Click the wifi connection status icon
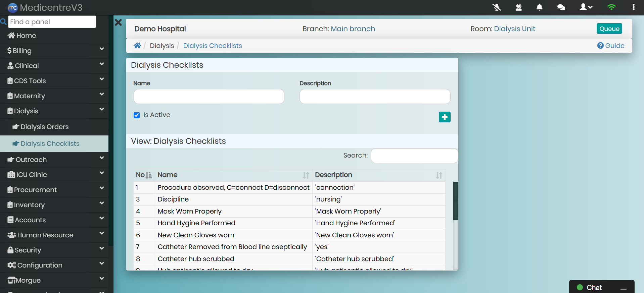Screen dimensions: 644x293 [x=611, y=7]
